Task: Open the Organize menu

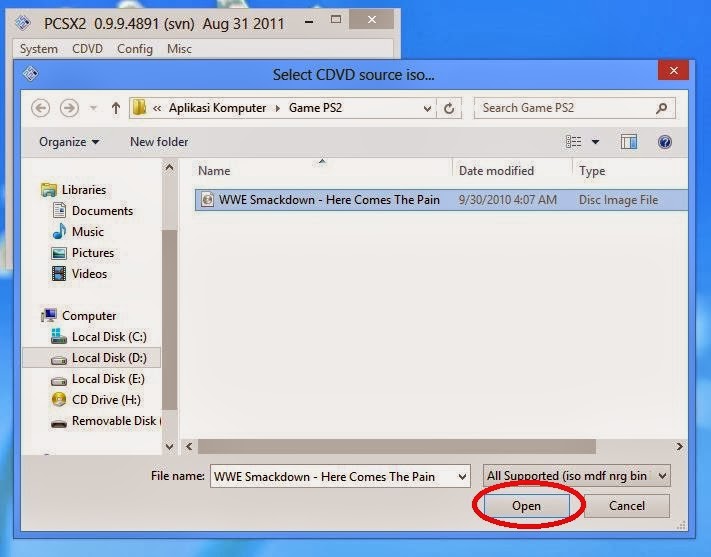Action: click(x=69, y=142)
